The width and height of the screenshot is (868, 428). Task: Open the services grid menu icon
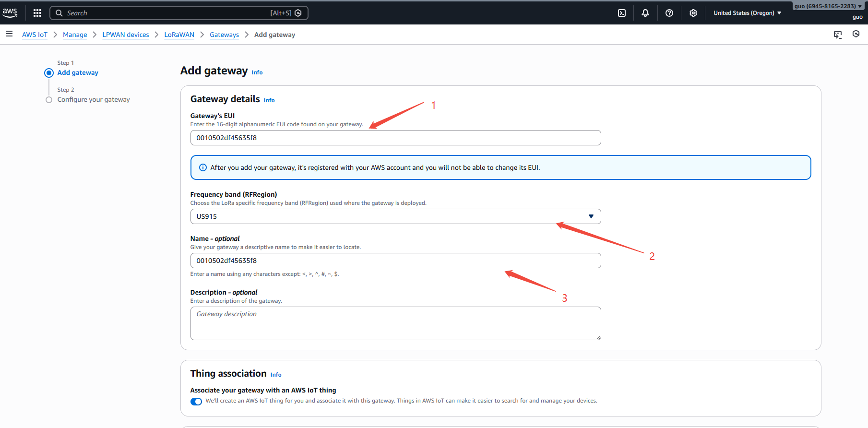[x=37, y=13]
